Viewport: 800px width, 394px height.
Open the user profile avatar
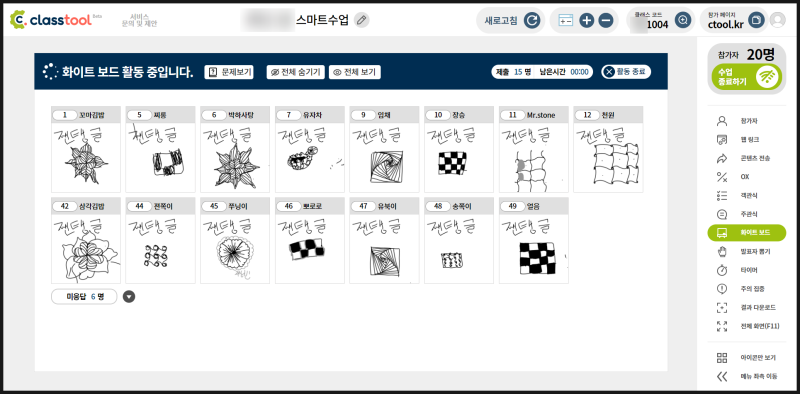778,20
